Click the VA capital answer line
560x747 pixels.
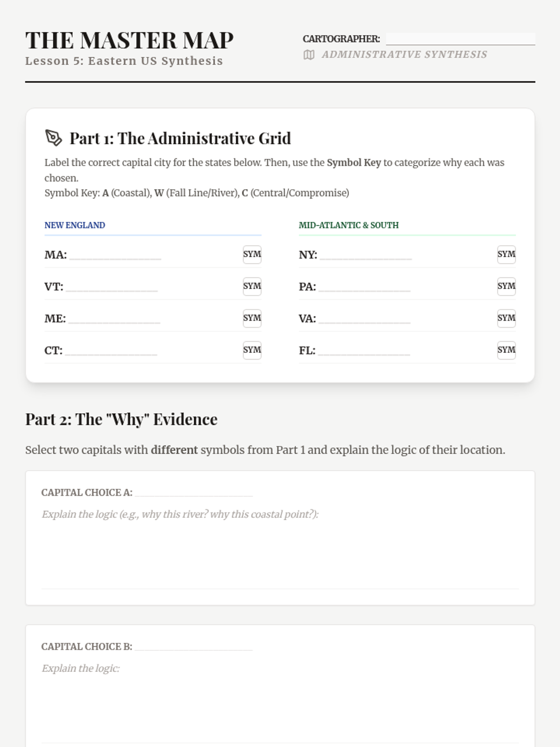[x=364, y=319]
